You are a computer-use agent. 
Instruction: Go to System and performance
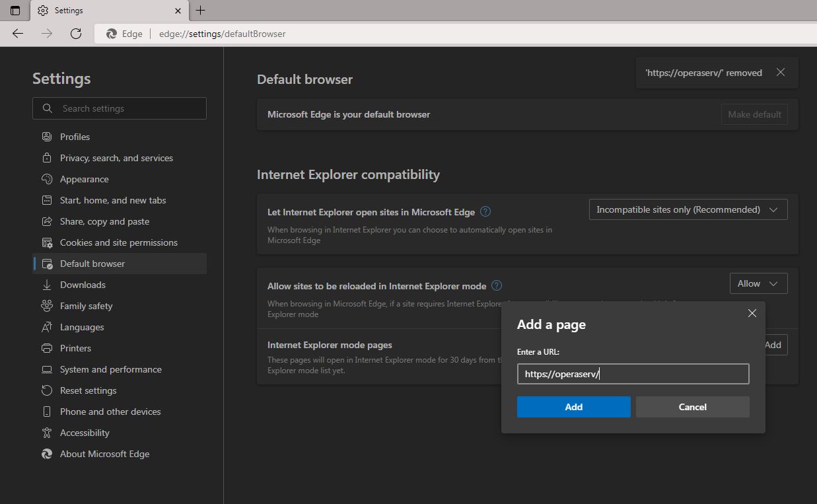120,369
